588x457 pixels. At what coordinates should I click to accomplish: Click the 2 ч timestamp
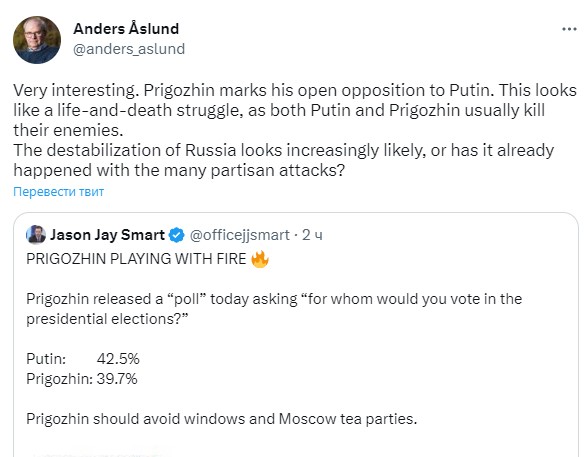tap(312, 235)
